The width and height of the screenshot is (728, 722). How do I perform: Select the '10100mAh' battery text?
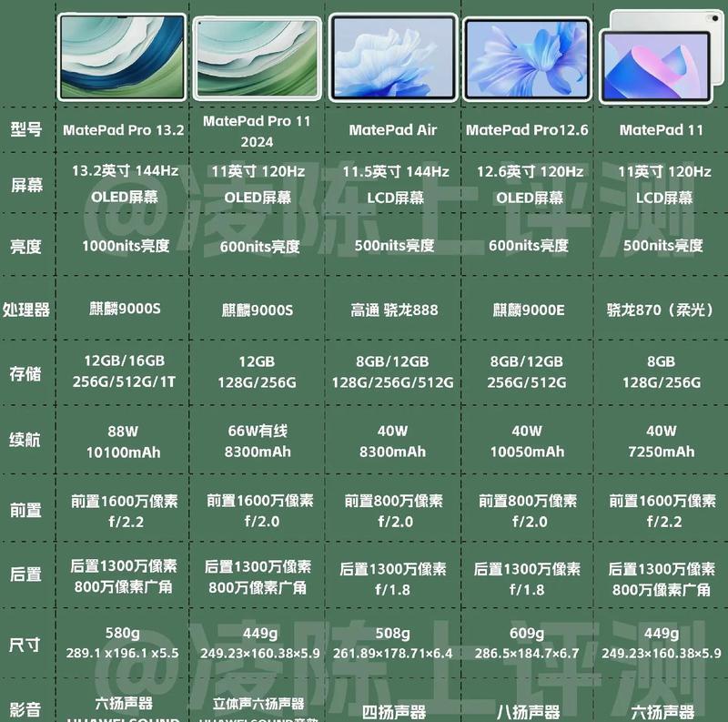click(x=124, y=453)
